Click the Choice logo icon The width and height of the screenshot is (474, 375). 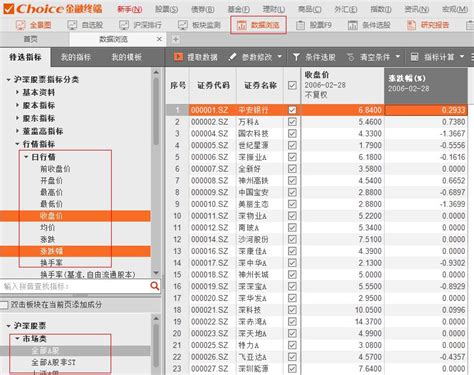pos(8,9)
